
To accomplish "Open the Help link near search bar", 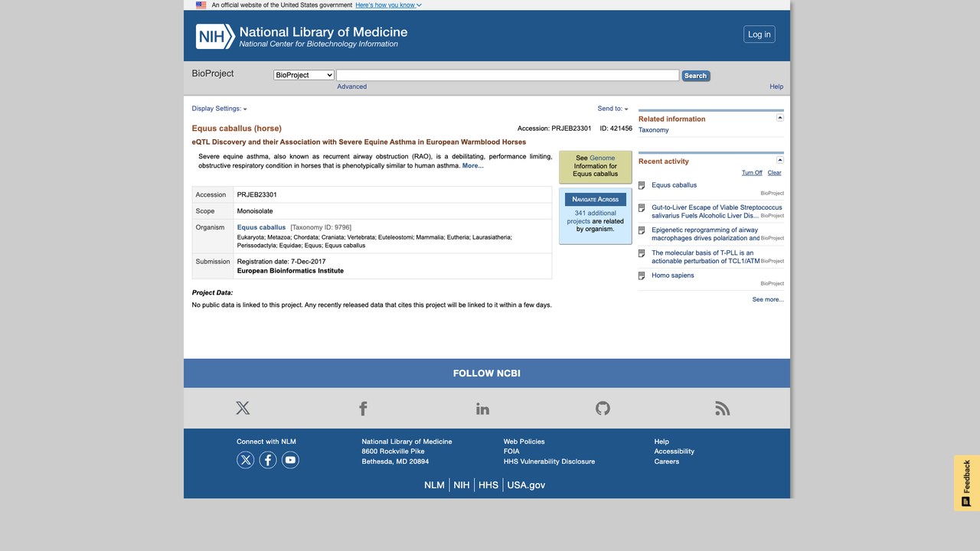I will (x=776, y=86).
